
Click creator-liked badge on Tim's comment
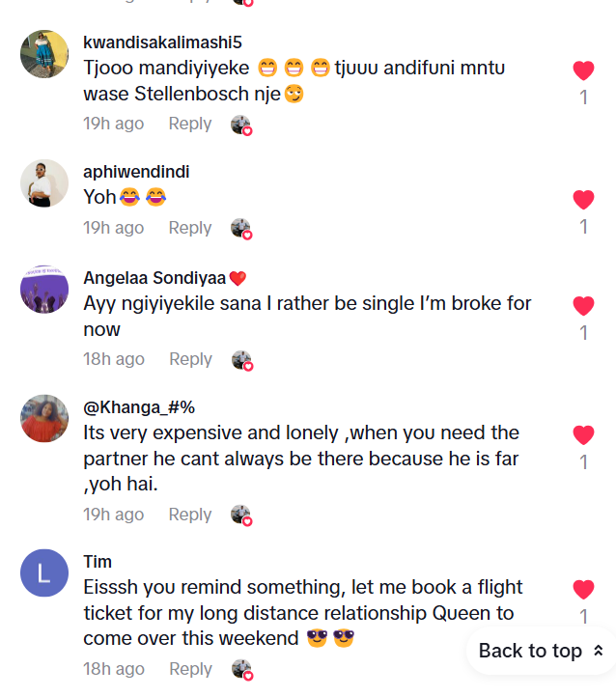click(241, 669)
